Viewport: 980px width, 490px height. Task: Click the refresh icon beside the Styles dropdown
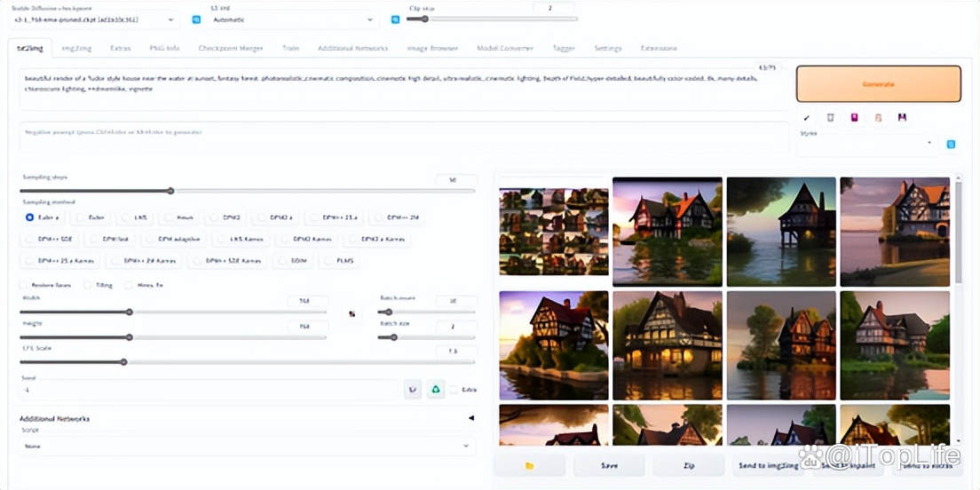[951, 144]
